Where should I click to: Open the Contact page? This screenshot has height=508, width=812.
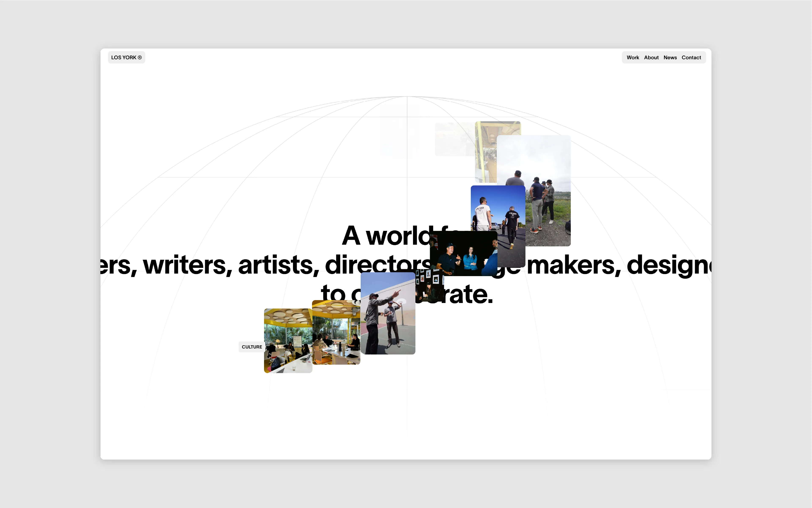point(691,58)
